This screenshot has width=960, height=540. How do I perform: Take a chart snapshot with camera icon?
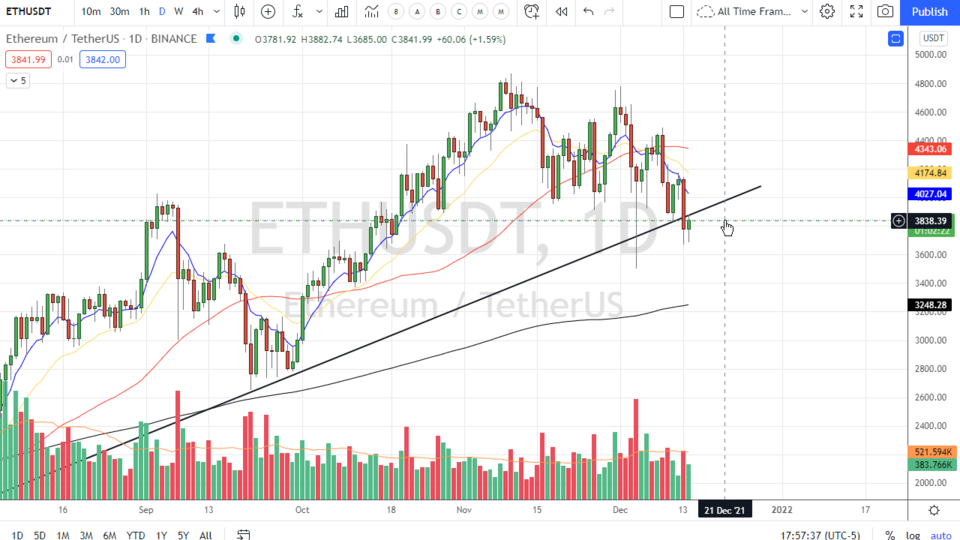point(885,12)
